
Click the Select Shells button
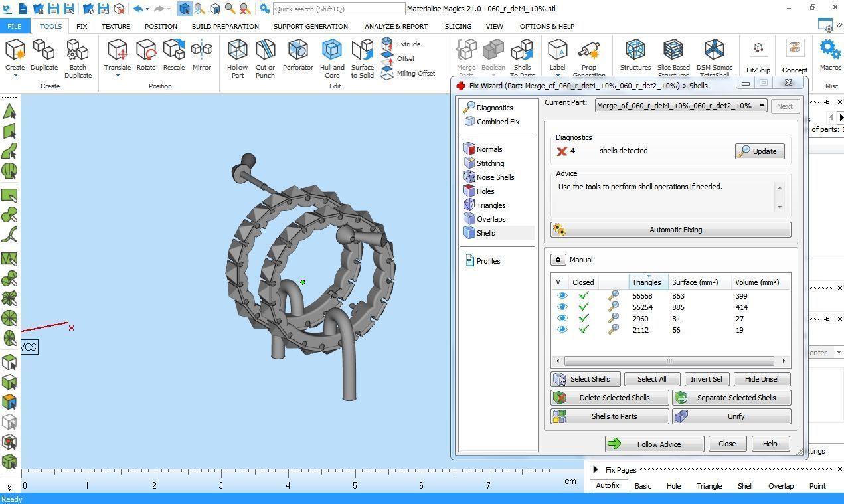586,379
